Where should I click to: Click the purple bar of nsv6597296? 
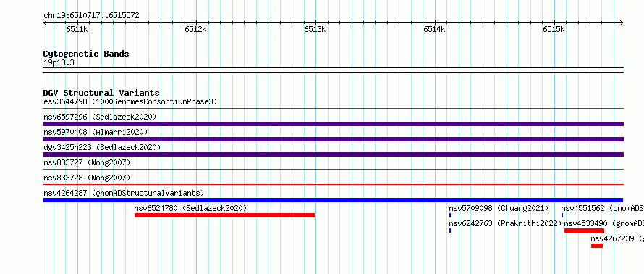click(334, 124)
